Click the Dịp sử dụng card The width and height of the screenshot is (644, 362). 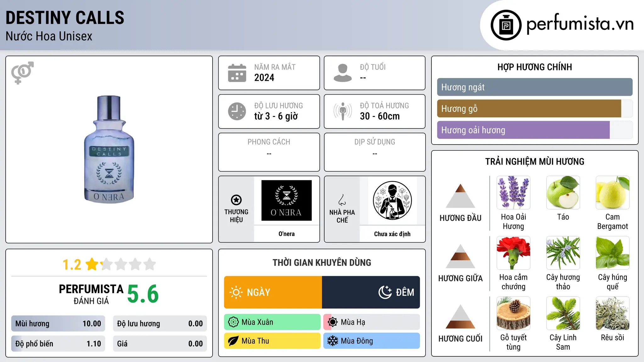pos(375,152)
